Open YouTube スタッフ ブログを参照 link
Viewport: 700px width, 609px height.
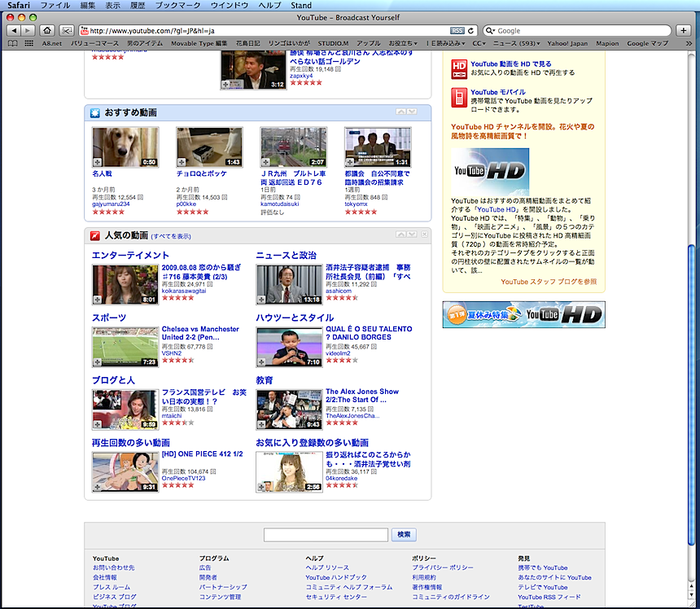[549, 281]
